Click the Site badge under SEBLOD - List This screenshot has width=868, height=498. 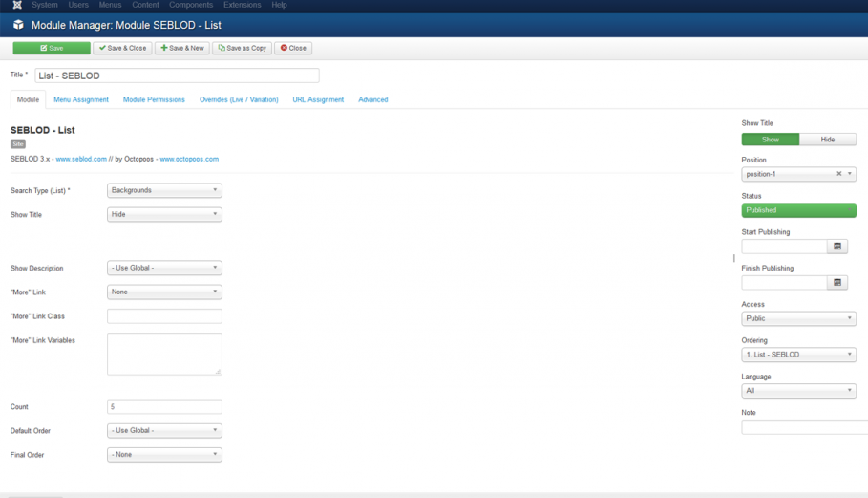point(18,144)
